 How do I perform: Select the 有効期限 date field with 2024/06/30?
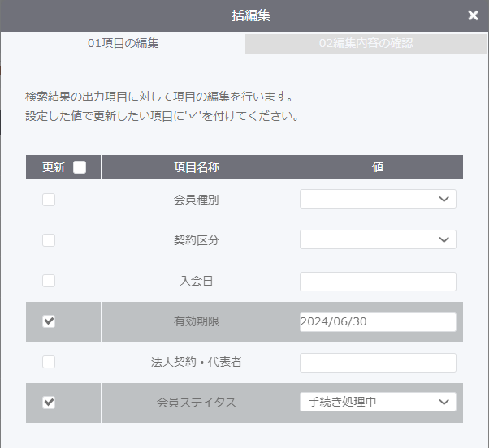378,322
